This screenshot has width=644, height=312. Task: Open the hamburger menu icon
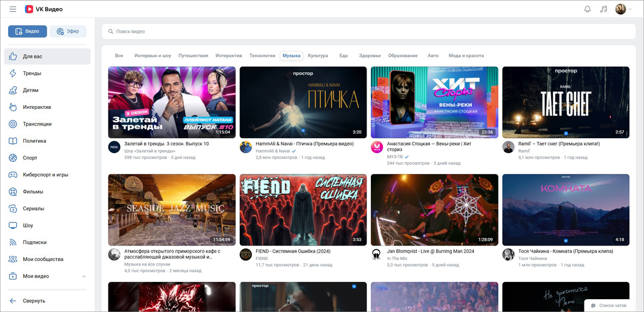tap(13, 9)
